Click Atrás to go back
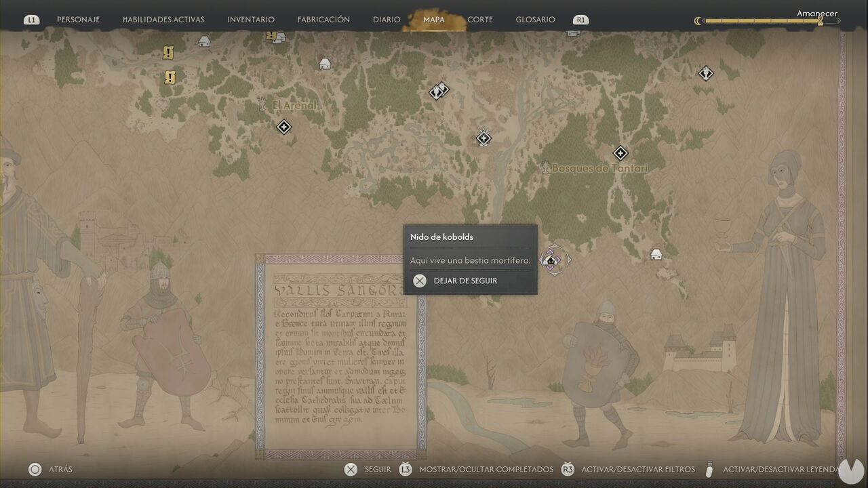This screenshot has width=868, height=488. coord(60,469)
